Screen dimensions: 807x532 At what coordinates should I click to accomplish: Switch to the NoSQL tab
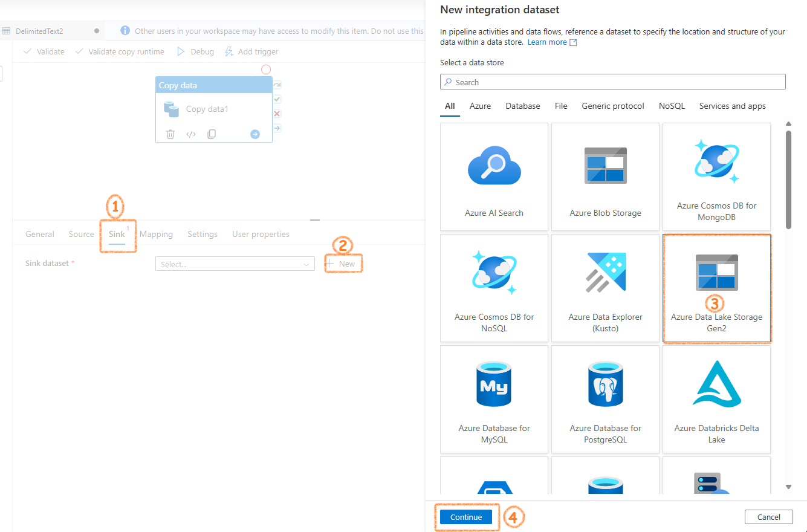point(672,106)
